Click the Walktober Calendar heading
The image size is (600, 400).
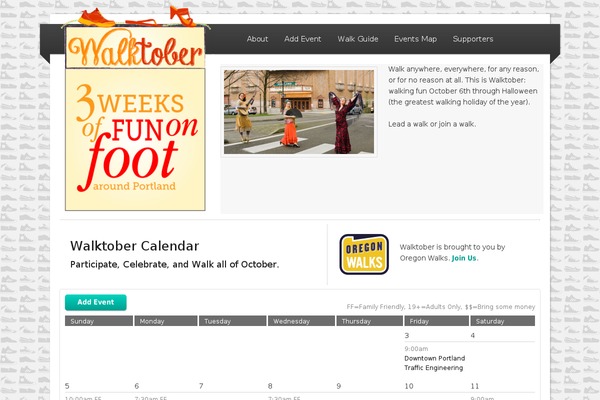(135, 246)
